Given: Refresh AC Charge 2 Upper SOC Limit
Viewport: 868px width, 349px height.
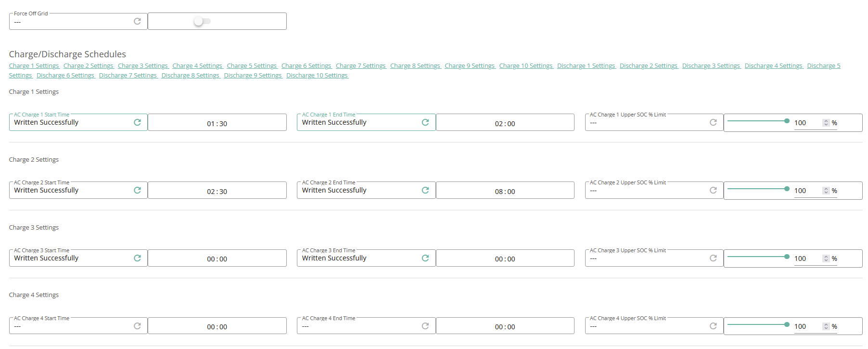Looking at the screenshot, I should click(713, 190).
